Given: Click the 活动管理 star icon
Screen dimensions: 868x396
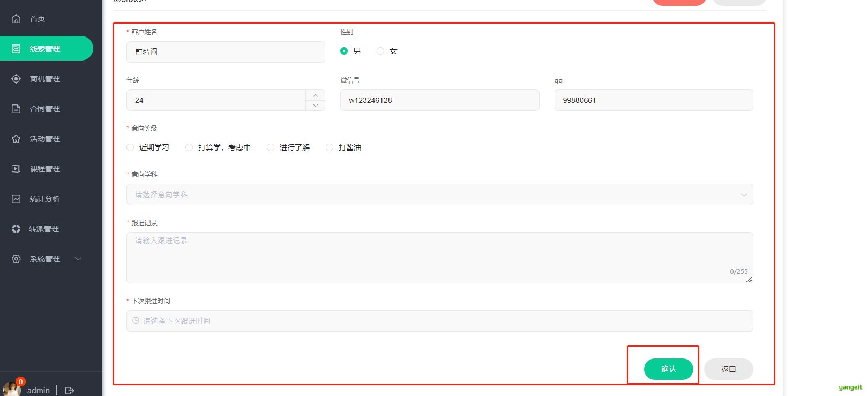Looking at the screenshot, I should pos(16,139).
